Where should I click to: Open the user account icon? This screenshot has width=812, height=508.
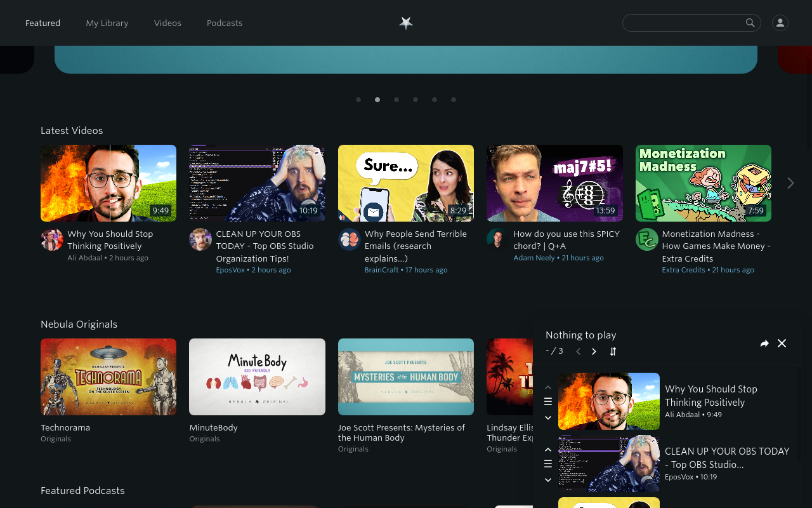pos(780,23)
